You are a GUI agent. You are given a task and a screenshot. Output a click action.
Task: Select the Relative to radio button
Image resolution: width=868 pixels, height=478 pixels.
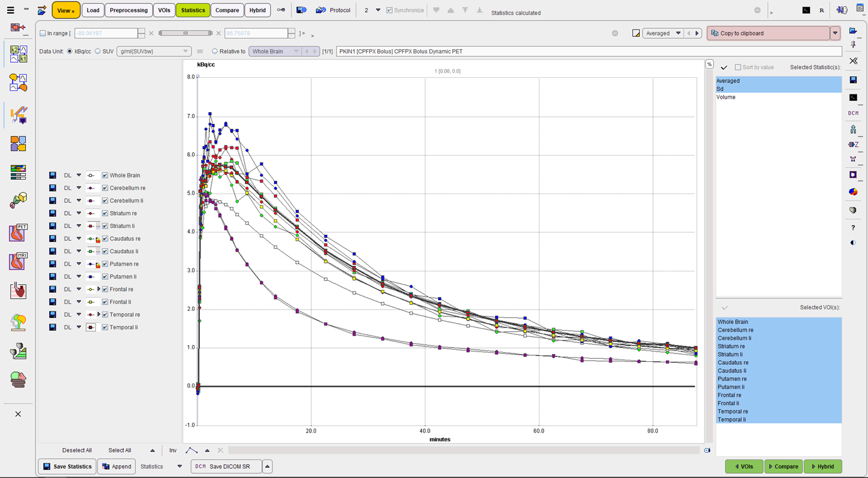215,52
